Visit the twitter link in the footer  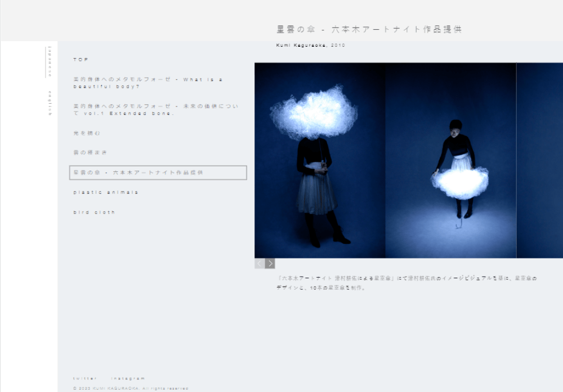tap(84, 378)
